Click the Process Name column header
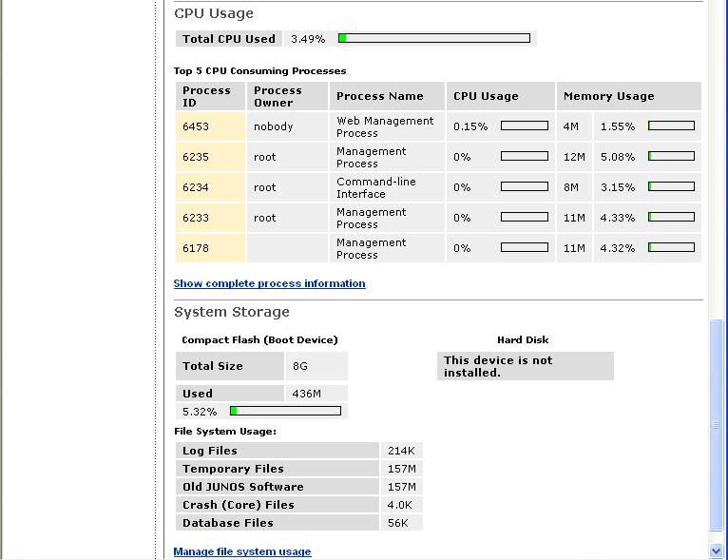 [380, 96]
